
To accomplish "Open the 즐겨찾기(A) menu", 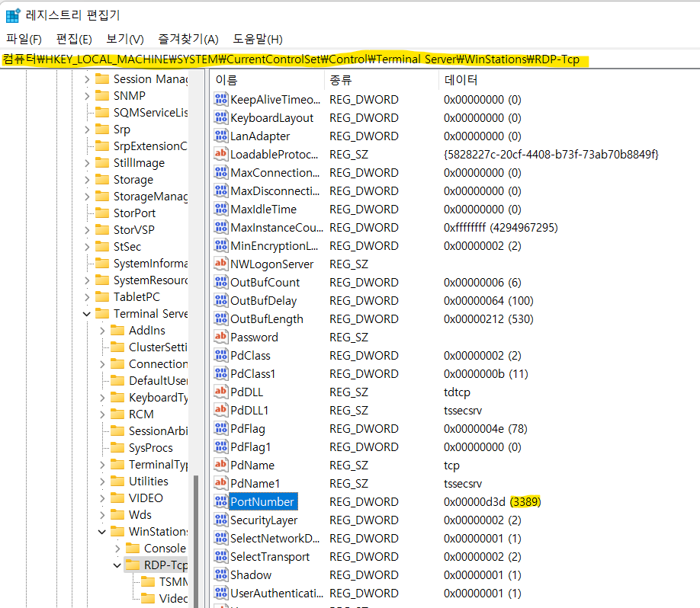I will [188, 40].
